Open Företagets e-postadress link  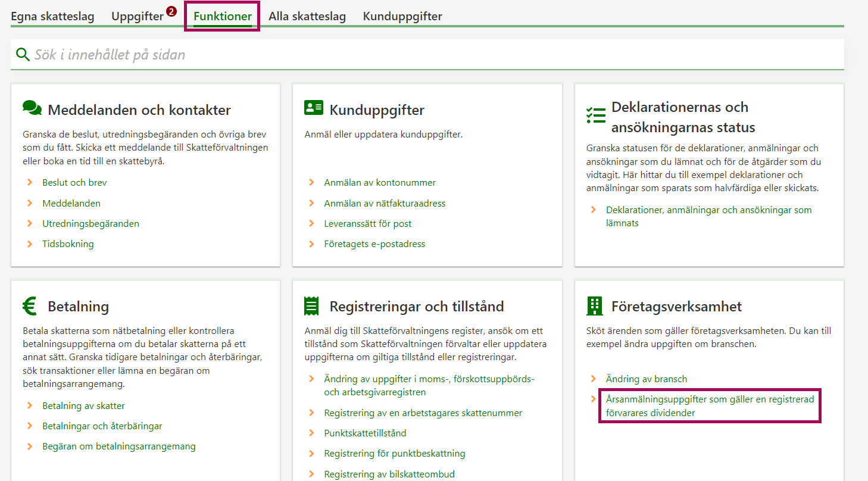pyautogui.click(x=374, y=244)
